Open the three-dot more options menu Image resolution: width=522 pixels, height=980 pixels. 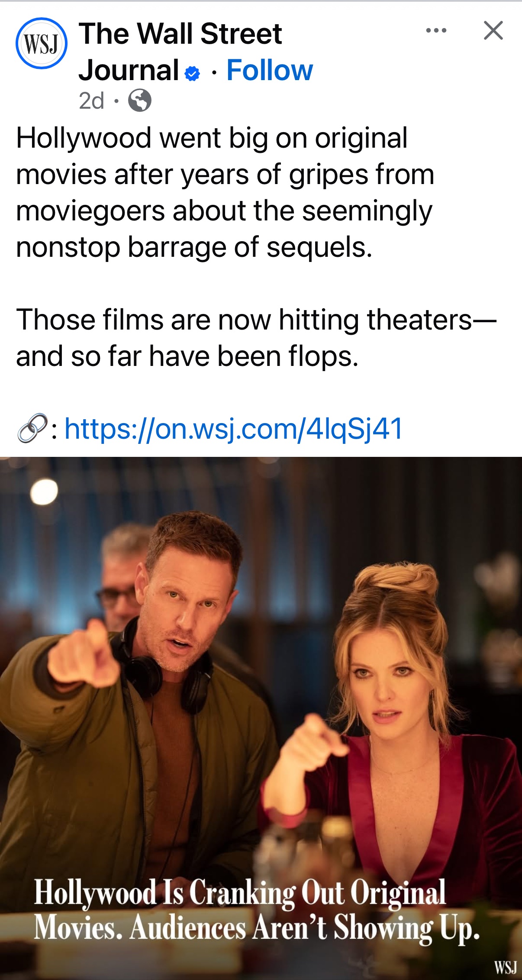[x=436, y=30]
